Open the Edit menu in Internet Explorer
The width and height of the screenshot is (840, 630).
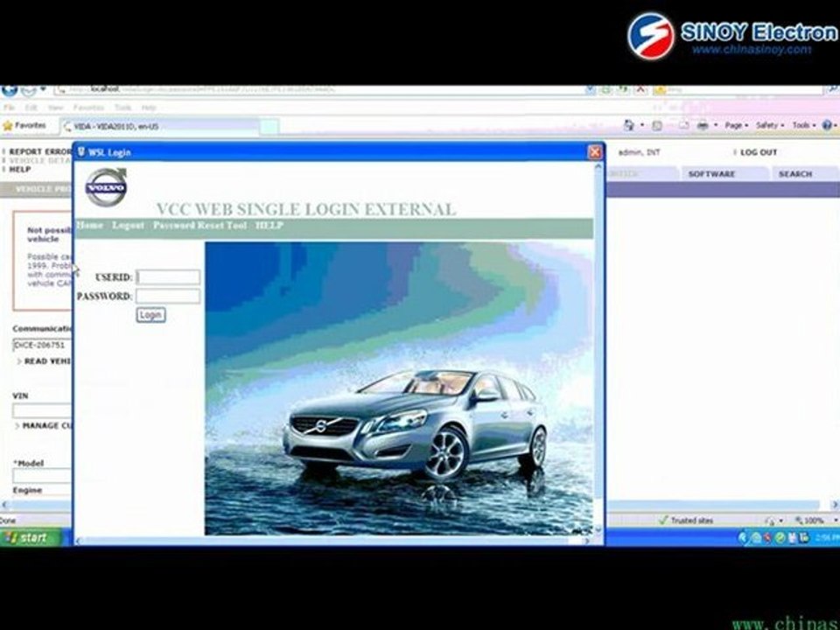tap(31, 108)
